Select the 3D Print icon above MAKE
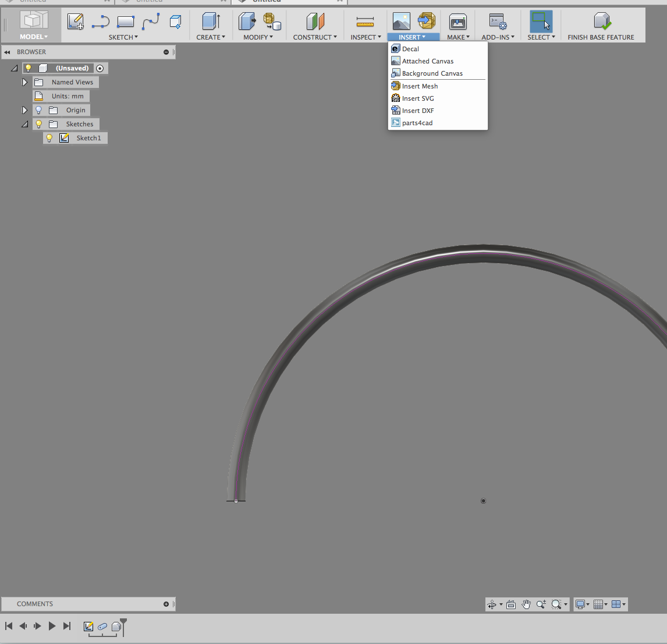The width and height of the screenshot is (667, 644). 457,22
